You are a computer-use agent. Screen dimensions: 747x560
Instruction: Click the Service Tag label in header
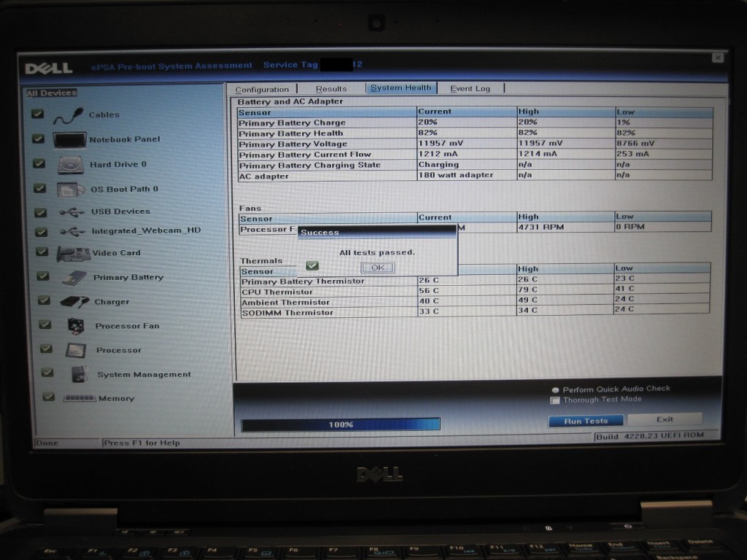pyautogui.click(x=290, y=64)
